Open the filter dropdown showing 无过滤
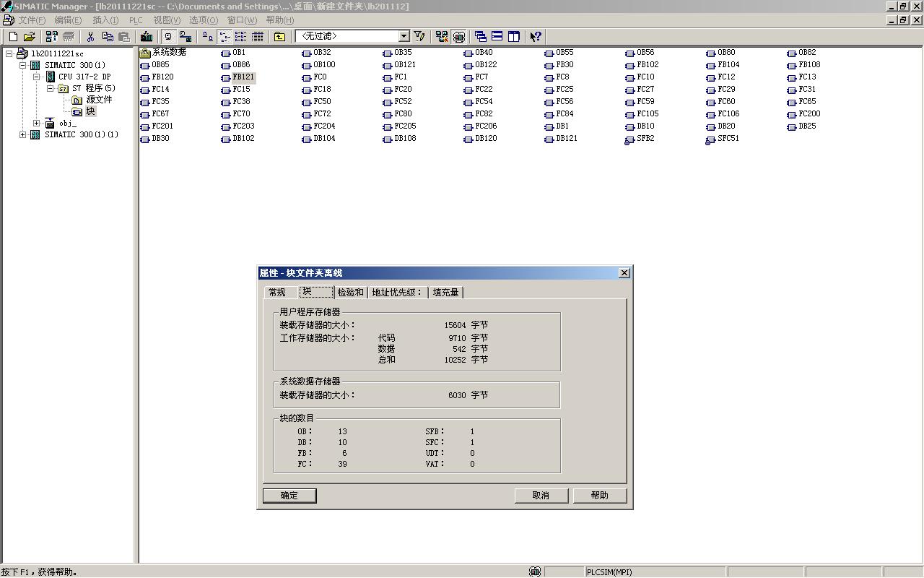Screen dimensions: 924x578 [352, 36]
